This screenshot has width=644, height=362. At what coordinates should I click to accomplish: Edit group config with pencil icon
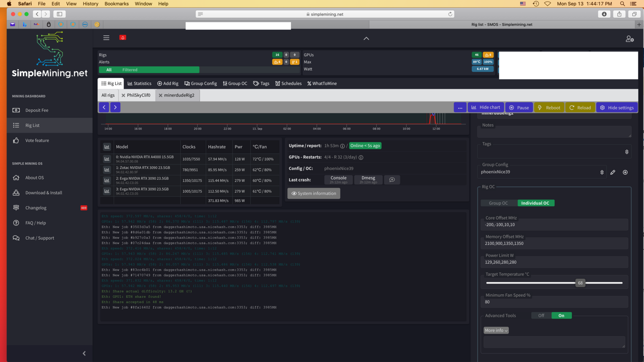pos(613,172)
